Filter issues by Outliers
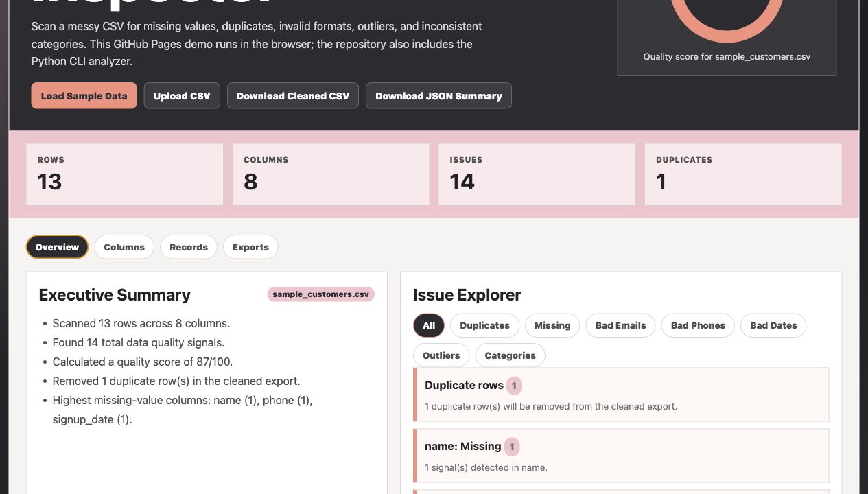The image size is (868, 494). 441,355
